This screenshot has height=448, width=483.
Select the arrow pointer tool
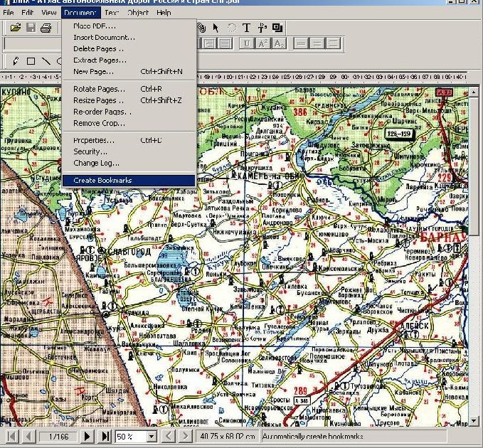pyautogui.click(x=216, y=28)
